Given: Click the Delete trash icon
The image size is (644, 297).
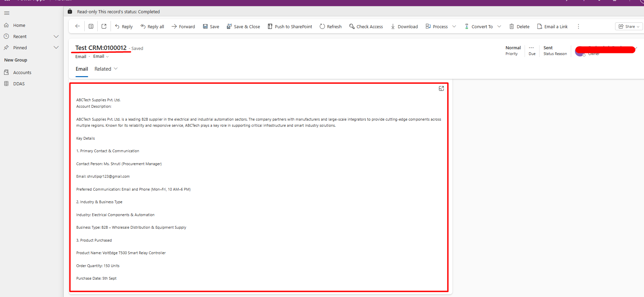Looking at the screenshot, I should [519, 27].
